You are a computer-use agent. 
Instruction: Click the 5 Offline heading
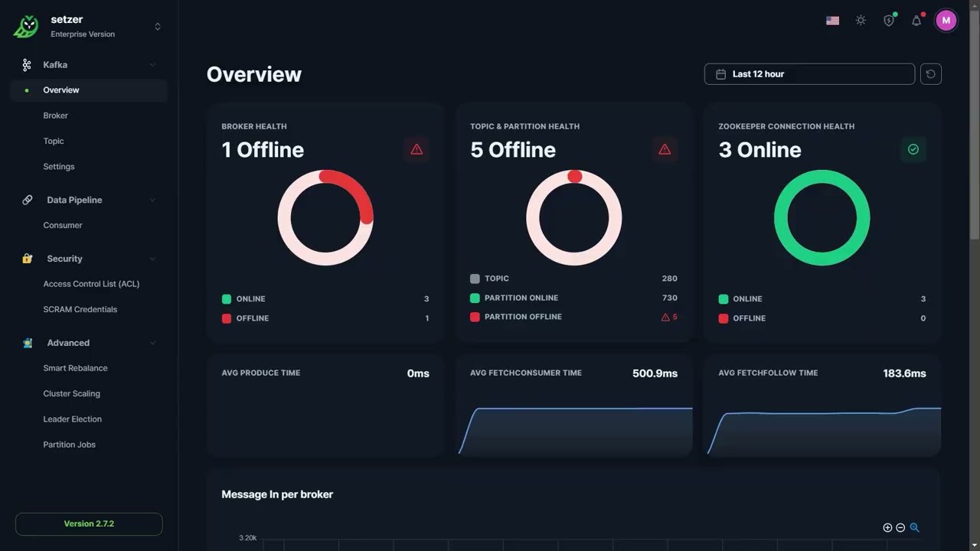[513, 150]
